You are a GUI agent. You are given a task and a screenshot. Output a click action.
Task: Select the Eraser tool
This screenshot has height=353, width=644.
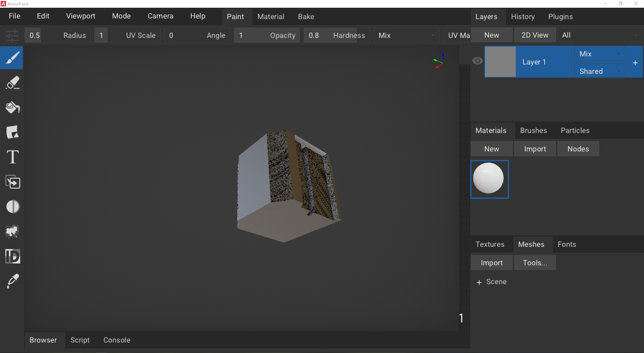12,83
